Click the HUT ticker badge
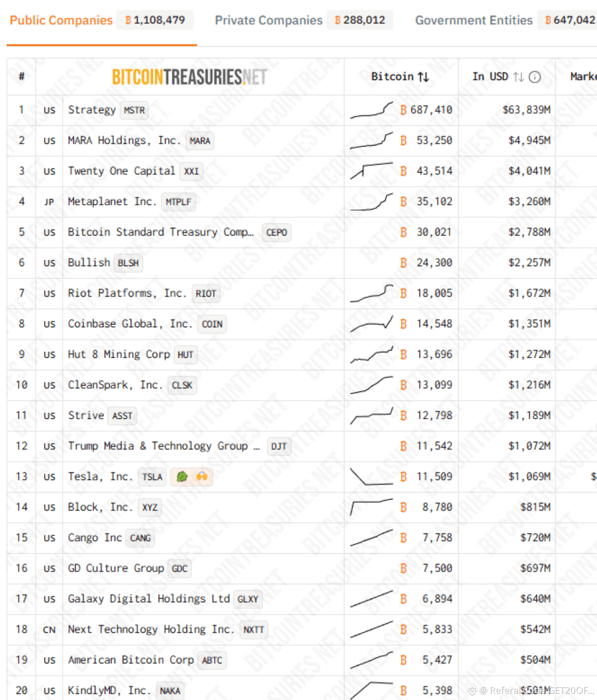The height and width of the screenshot is (700, 597). tap(186, 355)
